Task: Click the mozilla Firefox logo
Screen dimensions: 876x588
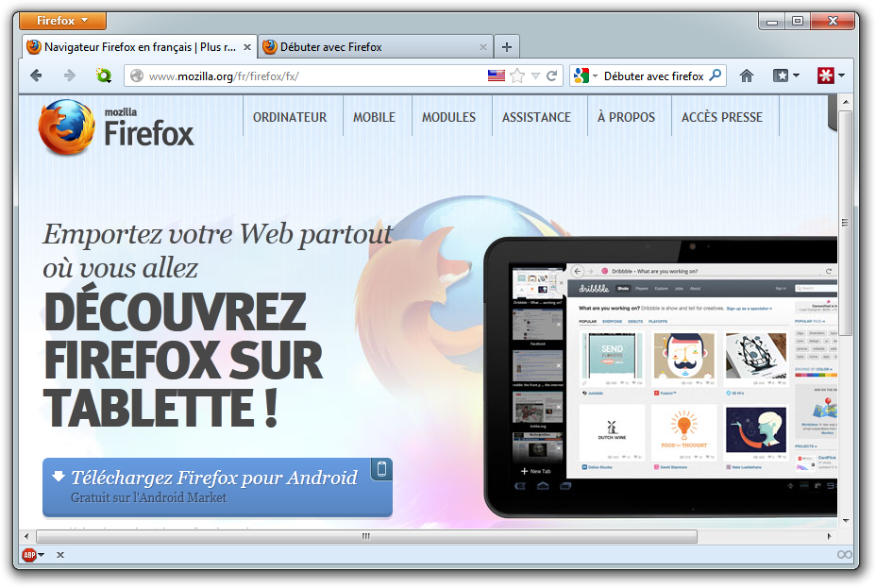Action: point(116,127)
